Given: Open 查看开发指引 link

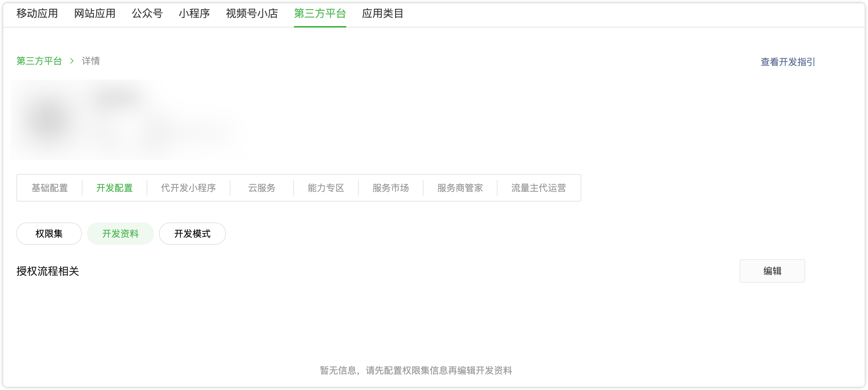Looking at the screenshot, I should click(x=787, y=62).
